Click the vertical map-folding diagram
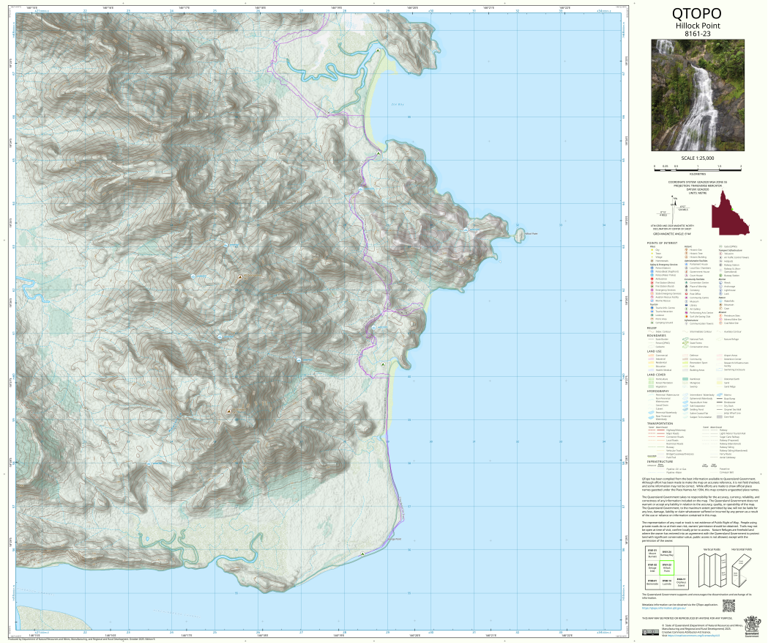 (712, 572)
